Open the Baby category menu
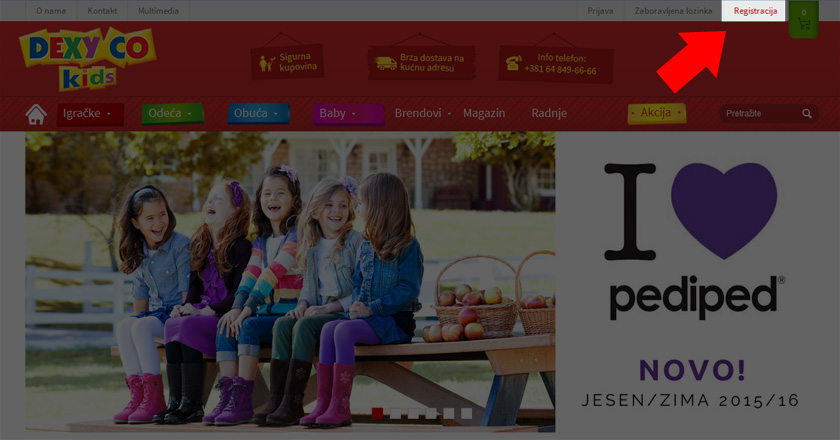840x440 pixels. click(x=348, y=114)
